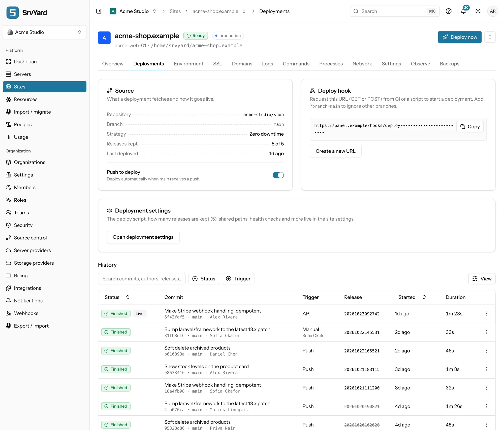Screen dimensions: 504x430
Task: Open Webhooks in the sidebar
Action: tap(45, 313)
